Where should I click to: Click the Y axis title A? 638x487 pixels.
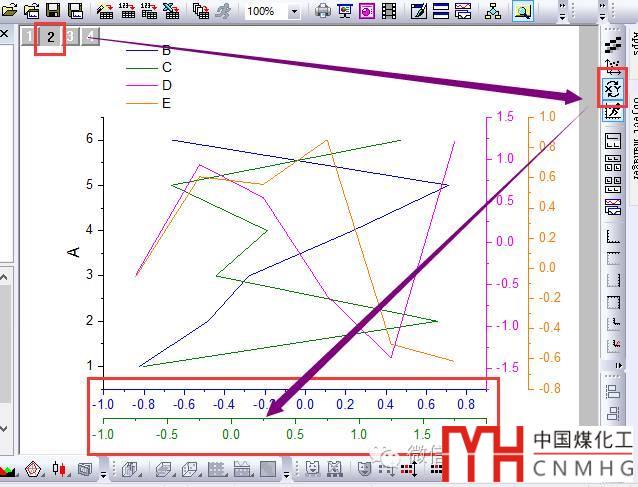(x=74, y=252)
